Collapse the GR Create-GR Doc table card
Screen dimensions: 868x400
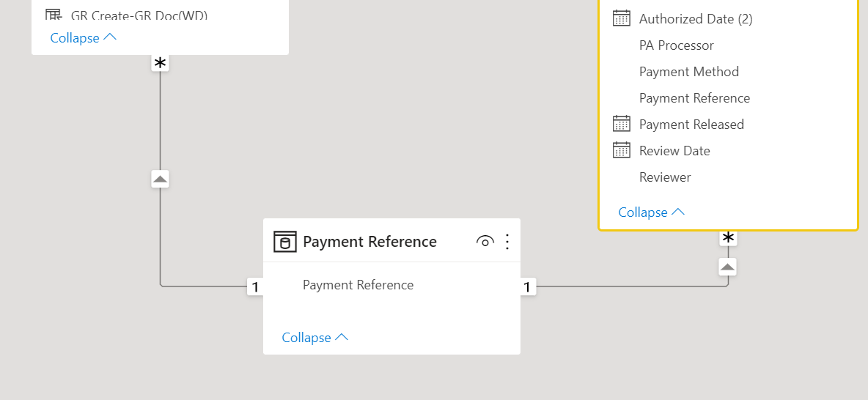(84, 37)
